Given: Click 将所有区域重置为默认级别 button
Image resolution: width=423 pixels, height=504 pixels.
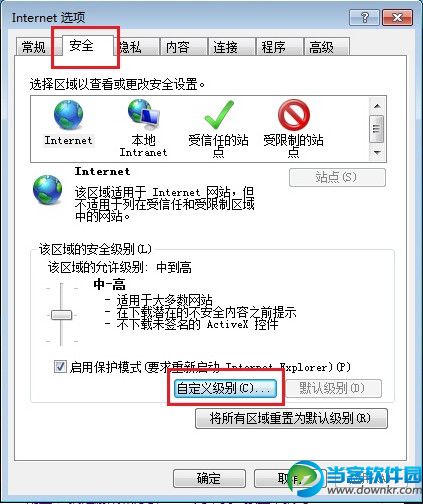Looking at the screenshot, I should [291, 418].
